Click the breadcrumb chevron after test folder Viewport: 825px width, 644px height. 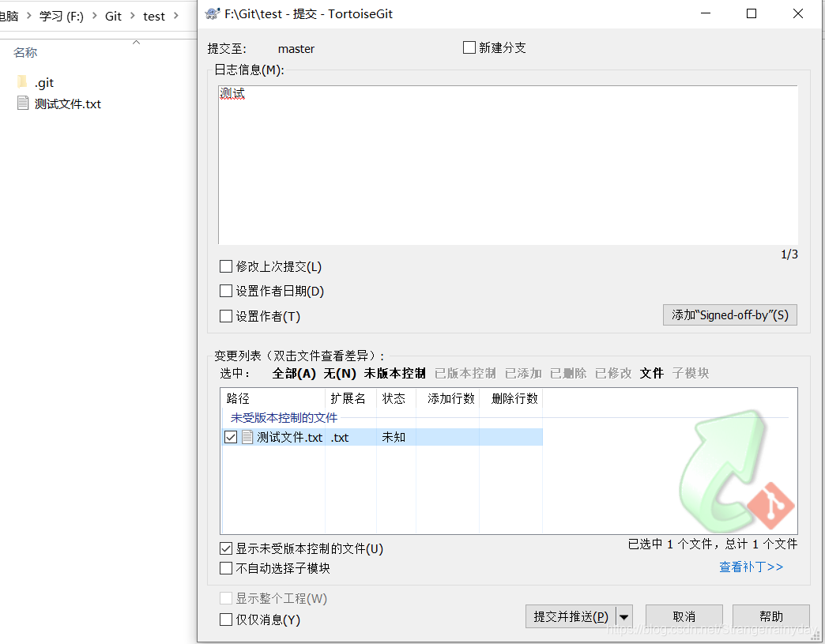pos(175,15)
